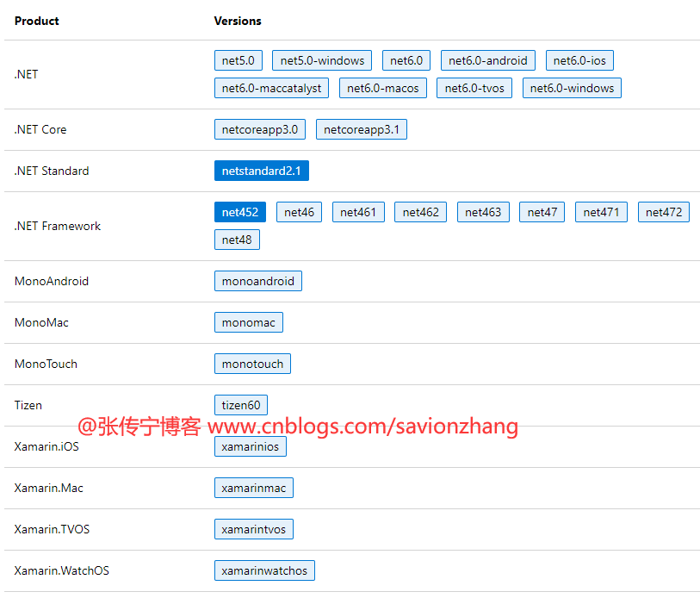Click the tizen60 version tag

click(x=241, y=405)
